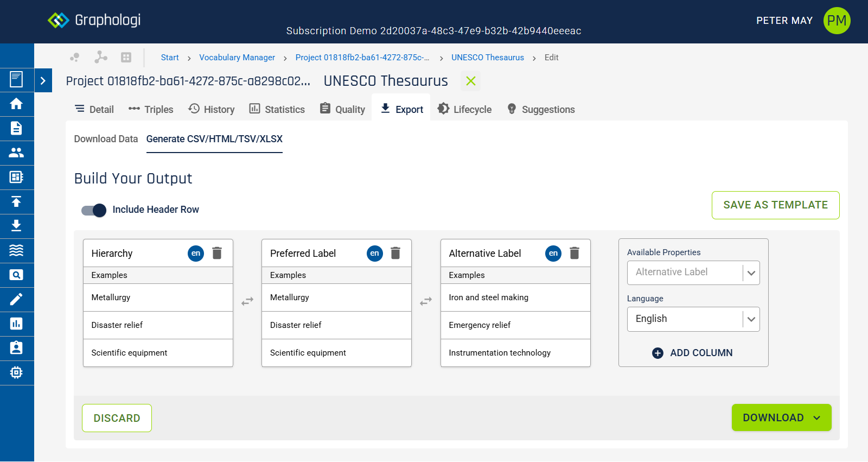Follow the Start breadcrumb link
Screen dimensions: 868x462
[x=170, y=58]
